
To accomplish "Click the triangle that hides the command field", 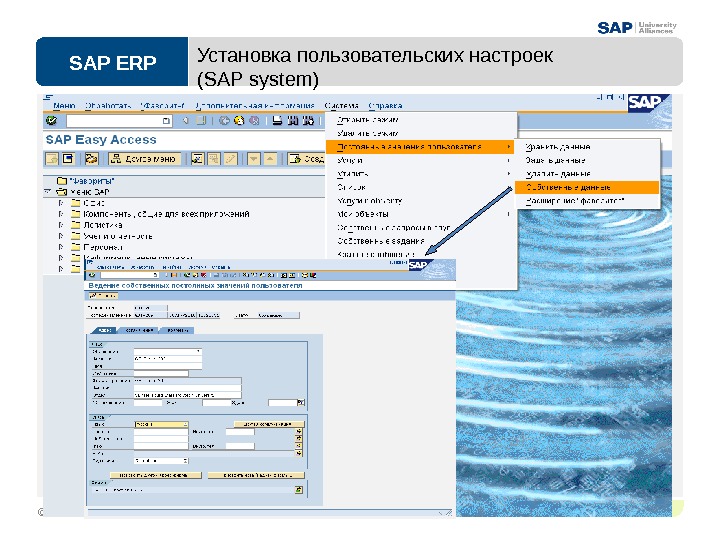I will (185, 120).
